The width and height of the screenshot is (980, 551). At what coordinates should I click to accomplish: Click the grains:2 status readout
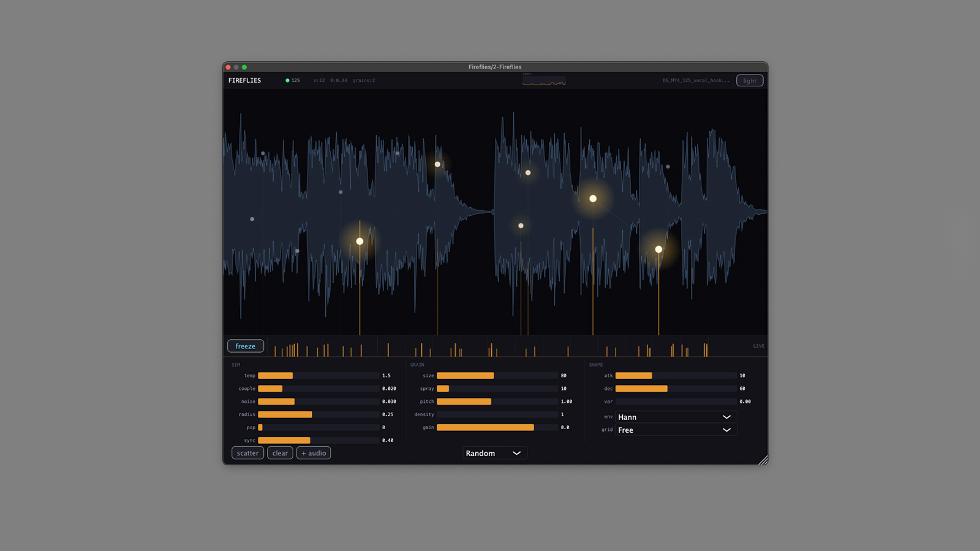[x=364, y=80]
